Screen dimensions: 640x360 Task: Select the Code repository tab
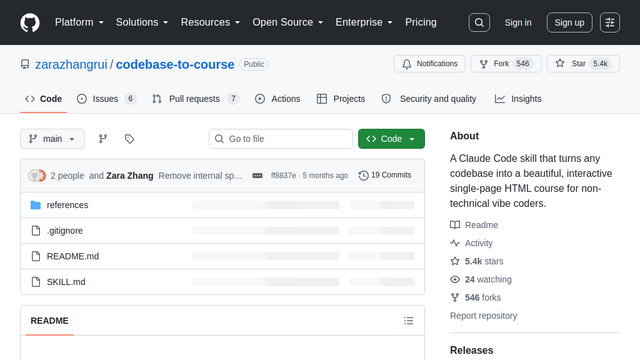pyautogui.click(x=43, y=99)
